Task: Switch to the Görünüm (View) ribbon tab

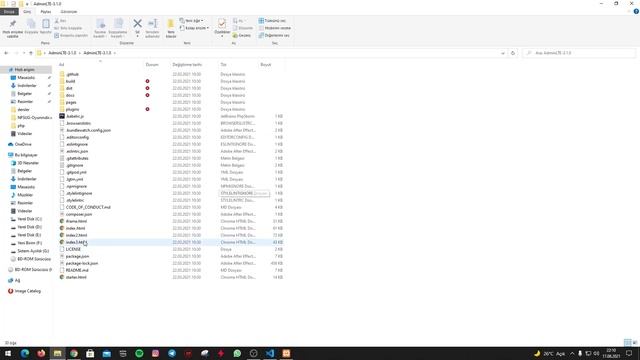Action: coord(69,12)
